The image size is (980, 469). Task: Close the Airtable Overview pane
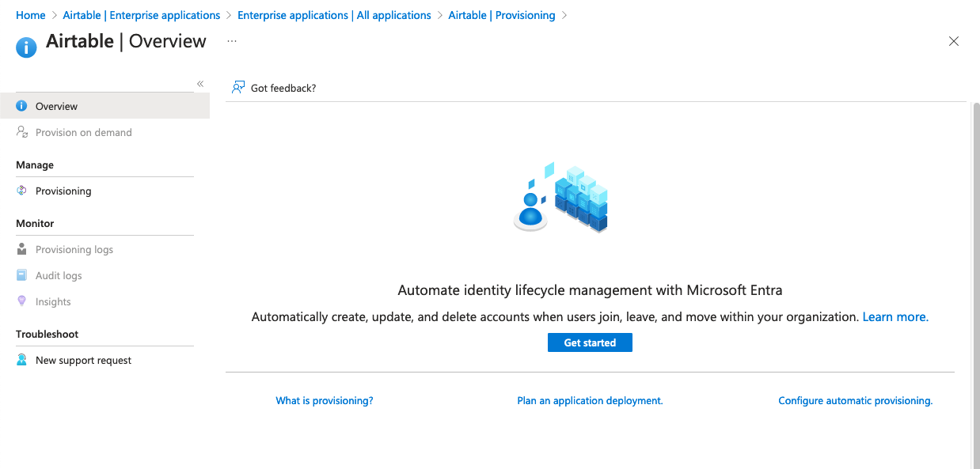[x=954, y=41]
